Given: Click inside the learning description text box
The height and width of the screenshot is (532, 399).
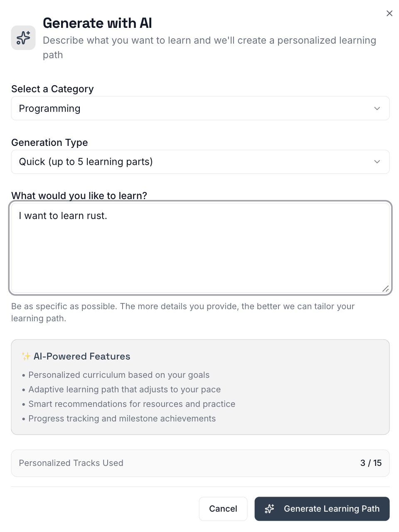Looking at the screenshot, I should [x=200, y=245].
